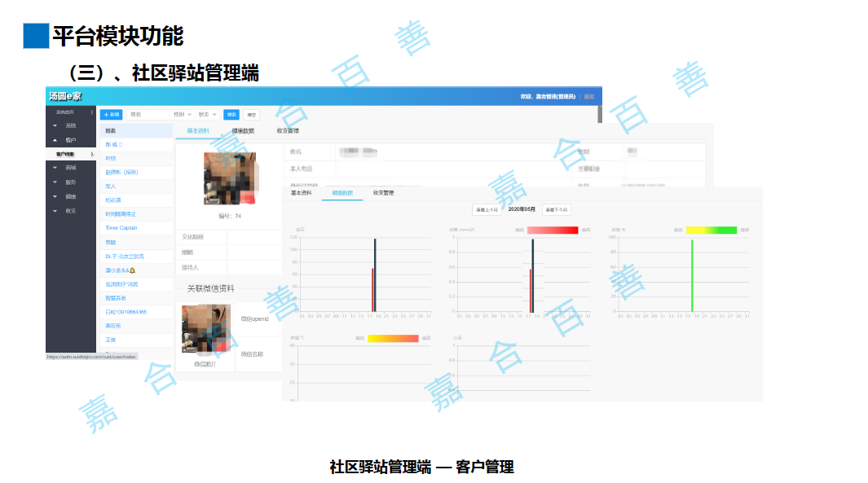Open the 状态 dropdown filter
The height and width of the screenshot is (483, 868).
(208, 115)
